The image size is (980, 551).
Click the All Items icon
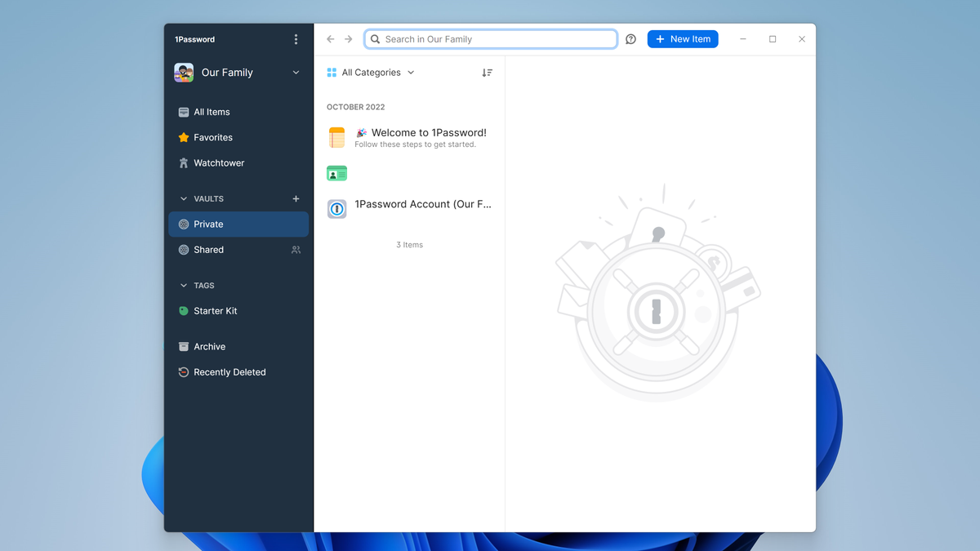point(184,112)
